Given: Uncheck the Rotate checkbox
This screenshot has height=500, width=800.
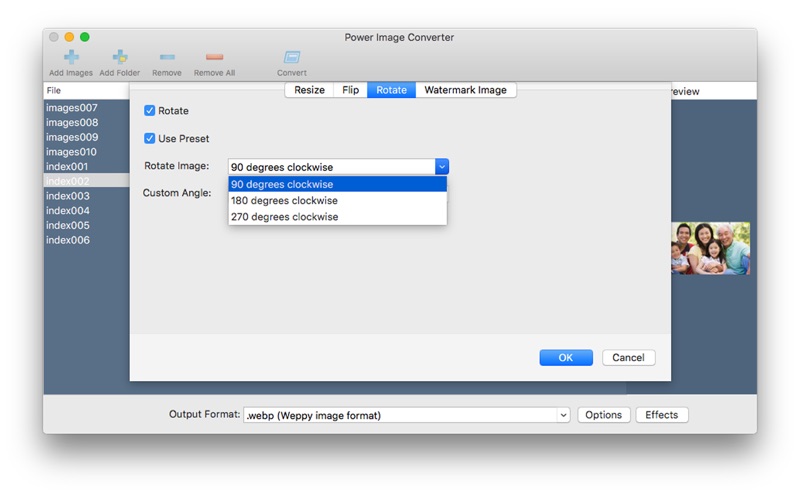Looking at the screenshot, I should (x=149, y=111).
